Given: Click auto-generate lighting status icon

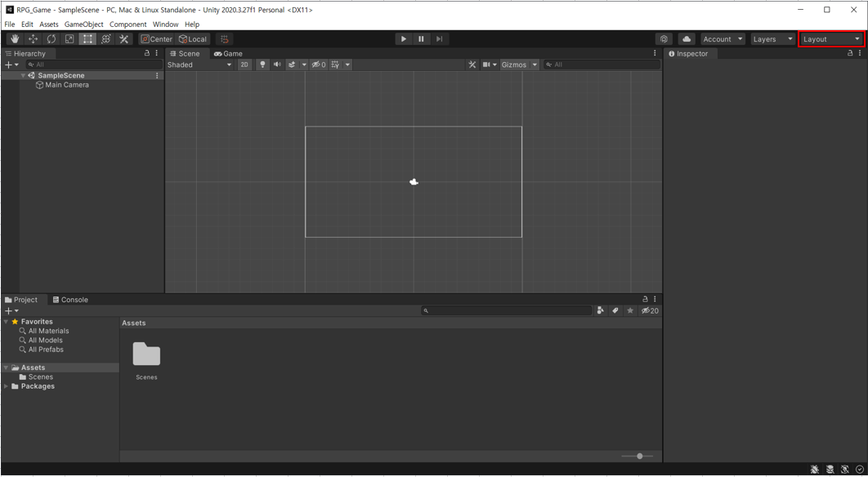Looking at the screenshot, I should pos(845,470).
